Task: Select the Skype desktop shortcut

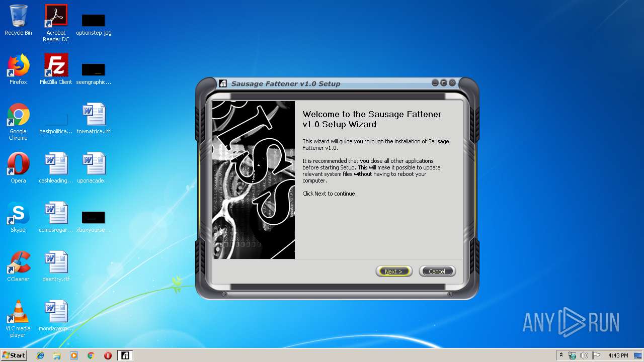Action: pos(18,217)
